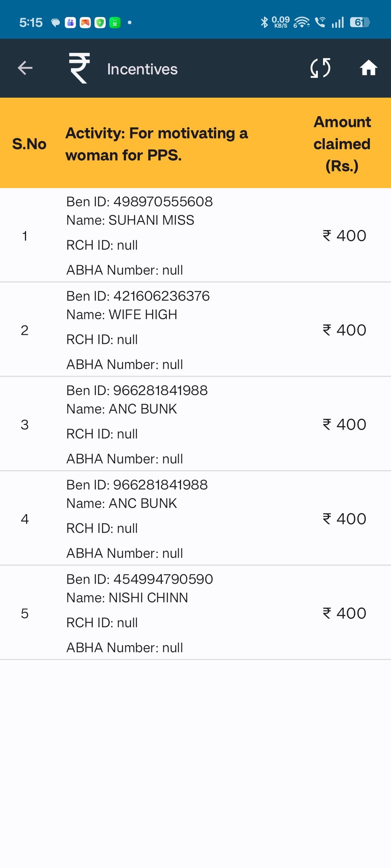391x868 pixels.
Task: Select the SUHANI MISS beneficiary row
Action: click(195, 235)
